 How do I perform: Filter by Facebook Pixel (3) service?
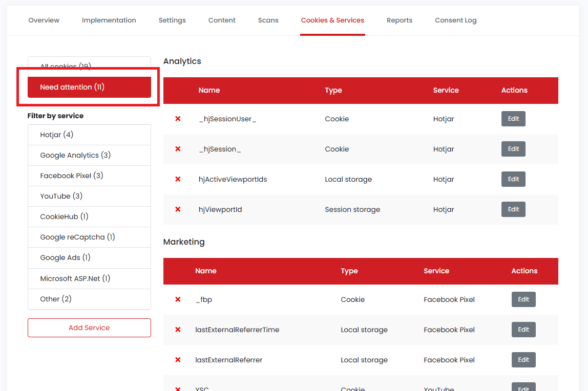[89, 176]
